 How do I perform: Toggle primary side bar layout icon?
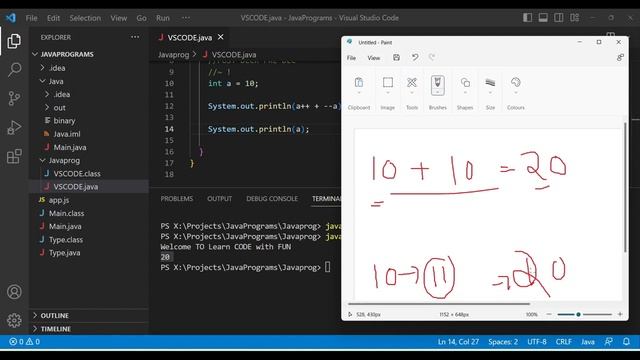(x=527, y=18)
